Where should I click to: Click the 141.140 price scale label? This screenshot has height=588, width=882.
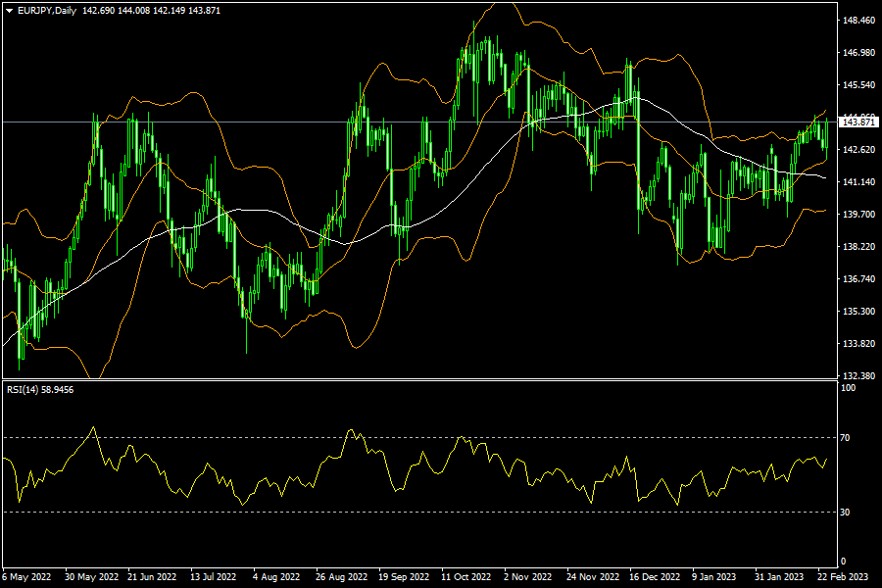(858, 181)
